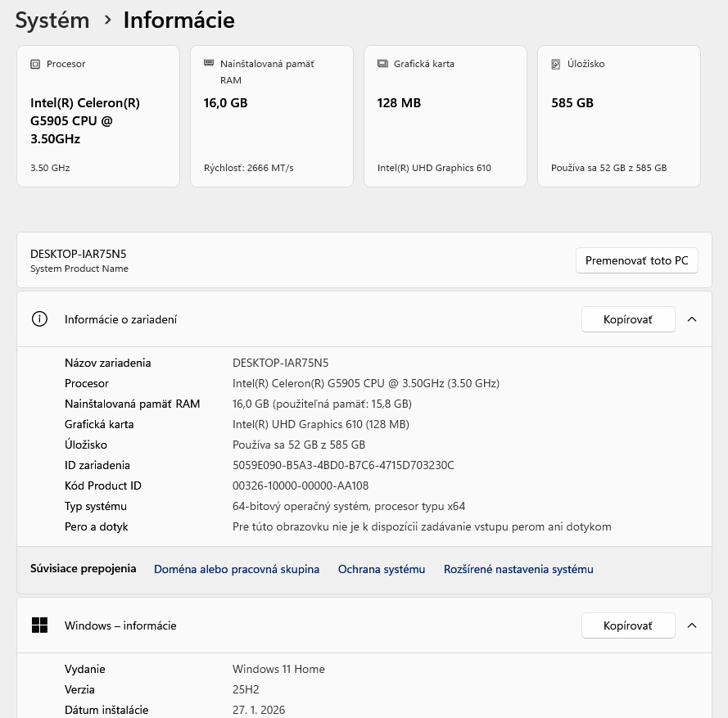This screenshot has height=718, width=728.
Task: Click 'Rýchlosť: 2666 MT/s' text
Action: point(248,168)
